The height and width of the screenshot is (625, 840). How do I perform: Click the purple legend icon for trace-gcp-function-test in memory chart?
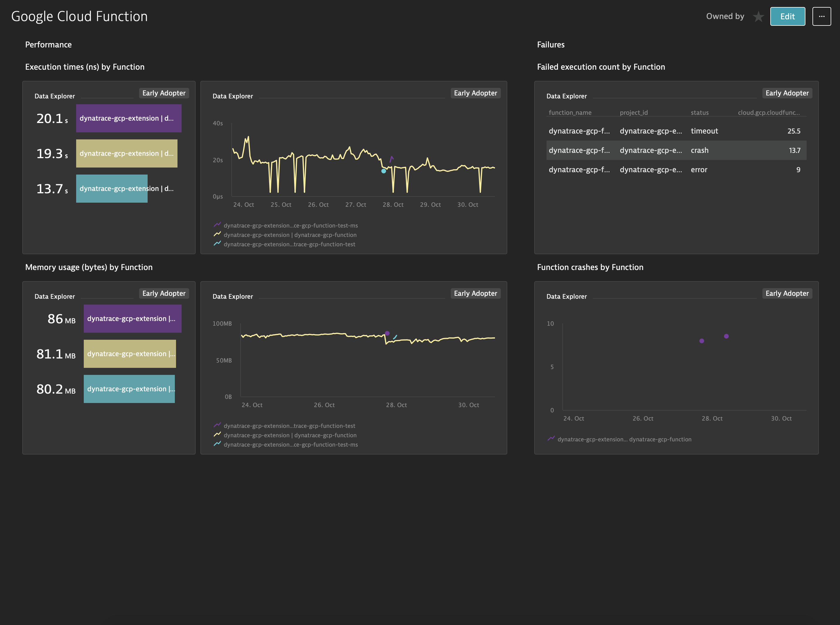pyautogui.click(x=217, y=425)
